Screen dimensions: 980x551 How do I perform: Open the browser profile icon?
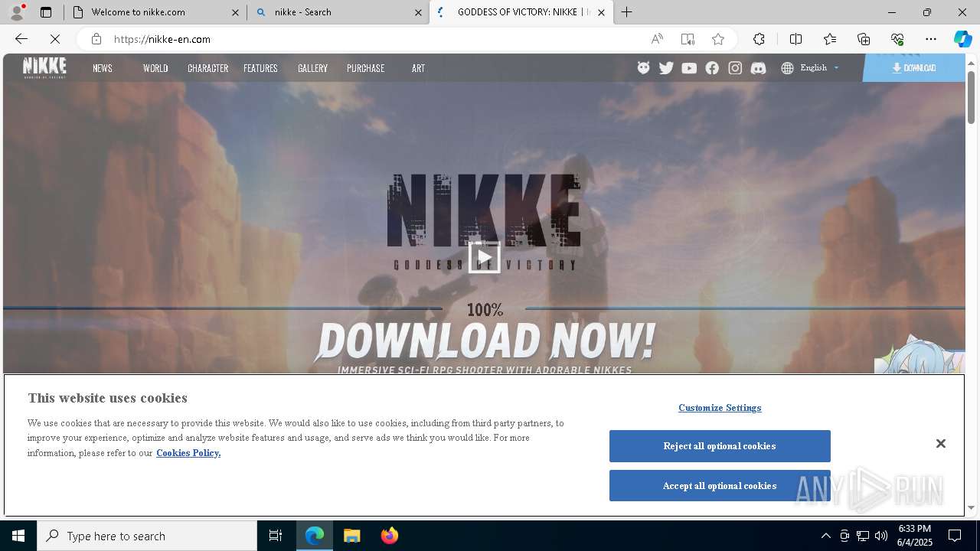pyautogui.click(x=17, y=12)
